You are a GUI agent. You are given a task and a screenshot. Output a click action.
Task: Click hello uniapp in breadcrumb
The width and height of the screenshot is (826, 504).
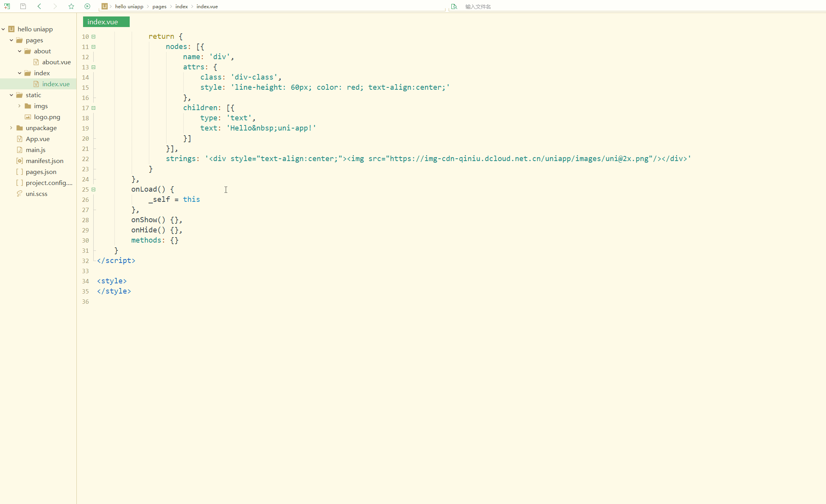(x=129, y=7)
